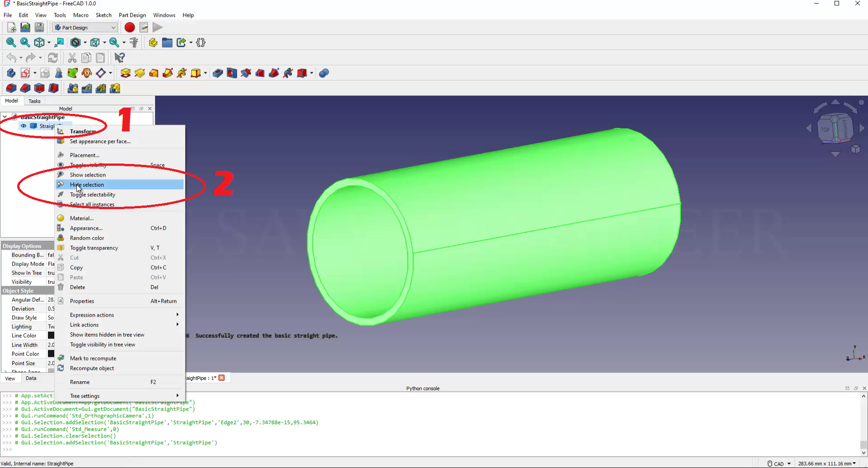Choose Hide selection in context menu
The width and height of the screenshot is (868, 468).
pyautogui.click(x=87, y=185)
